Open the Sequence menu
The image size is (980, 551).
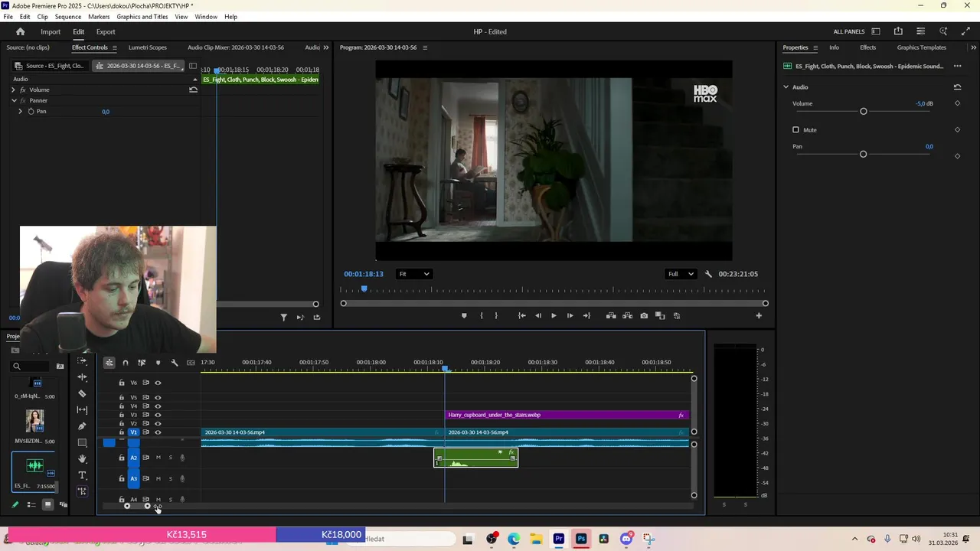[x=67, y=17]
